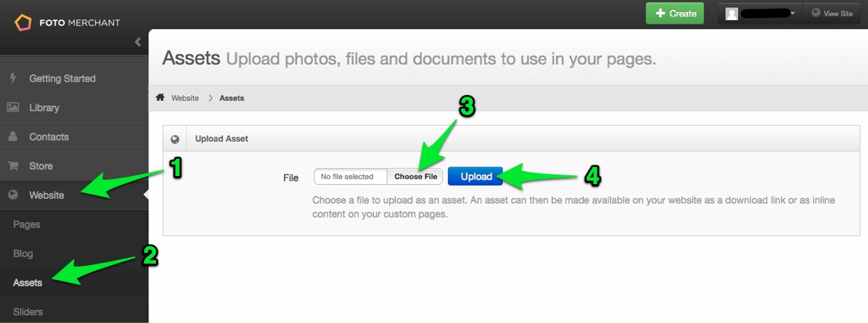Collapse the sidebar with the left chevron
868x323 pixels.
(137, 42)
